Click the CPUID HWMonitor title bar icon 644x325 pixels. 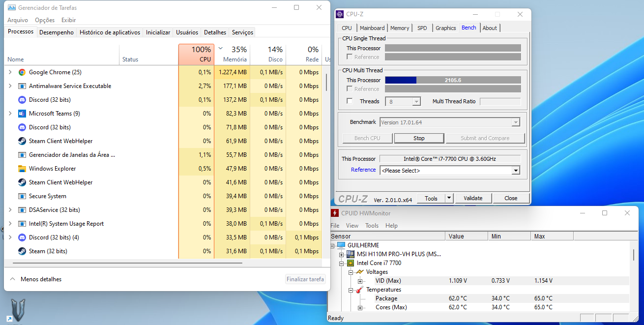coord(335,213)
